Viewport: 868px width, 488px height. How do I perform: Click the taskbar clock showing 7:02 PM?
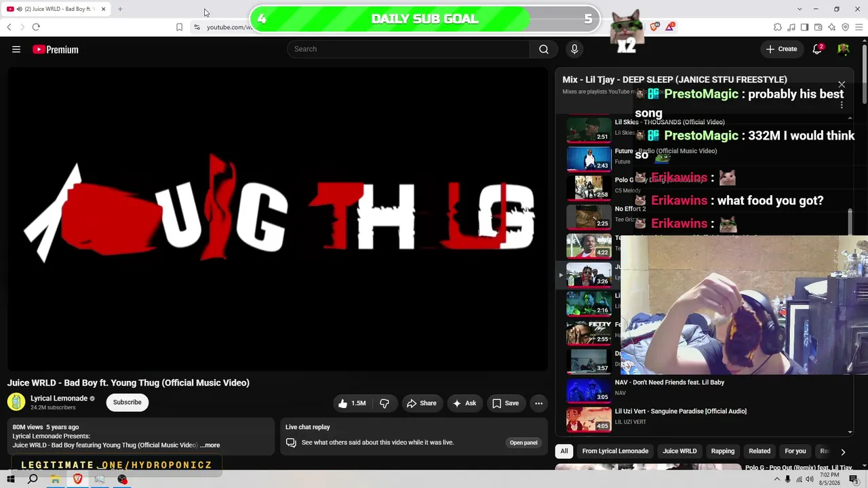click(x=829, y=479)
